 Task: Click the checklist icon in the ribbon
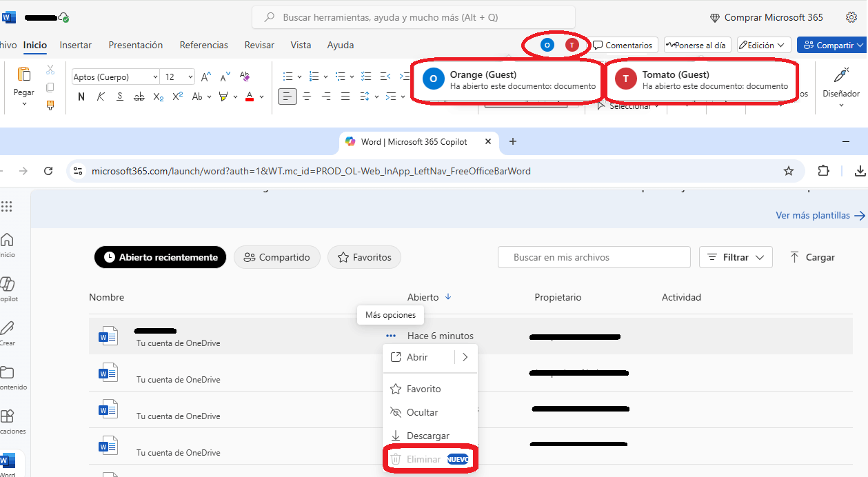(366, 77)
